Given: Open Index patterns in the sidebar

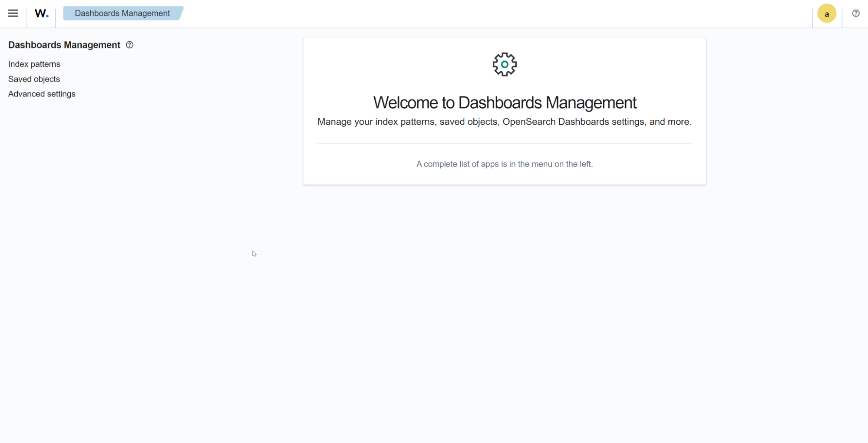Looking at the screenshot, I should [34, 64].
